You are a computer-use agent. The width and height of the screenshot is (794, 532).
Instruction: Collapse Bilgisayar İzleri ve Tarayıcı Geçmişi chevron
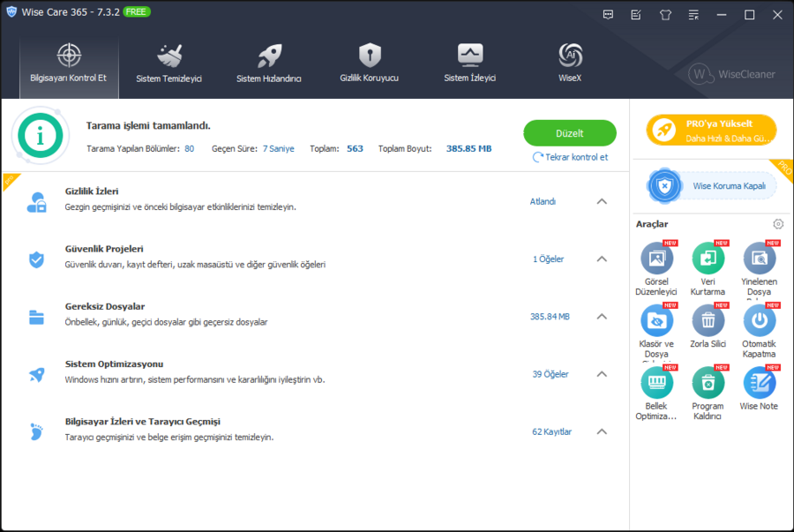tap(602, 431)
